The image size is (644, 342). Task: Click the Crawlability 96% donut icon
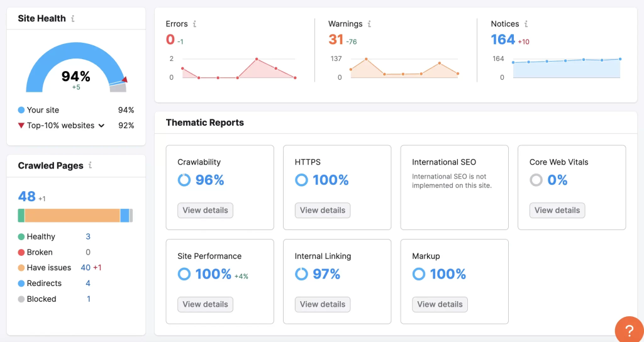pyautogui.click(x=184, y=180)
